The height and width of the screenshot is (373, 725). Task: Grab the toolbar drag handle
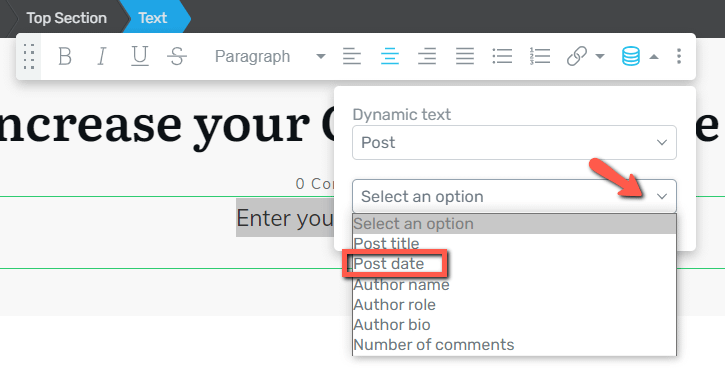[x=29, y=56]
